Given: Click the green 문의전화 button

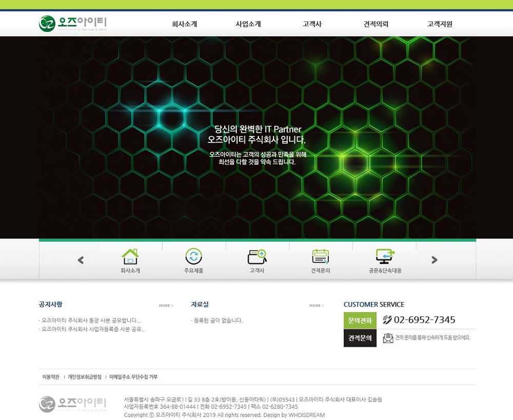Looking at the screenshot, I should point(359,319).
